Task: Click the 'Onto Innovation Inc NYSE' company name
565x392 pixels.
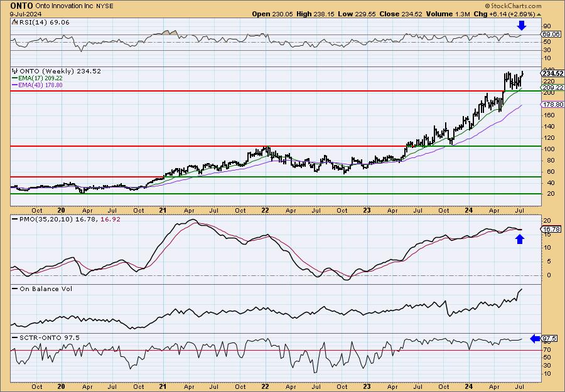Action: point(74,6)
